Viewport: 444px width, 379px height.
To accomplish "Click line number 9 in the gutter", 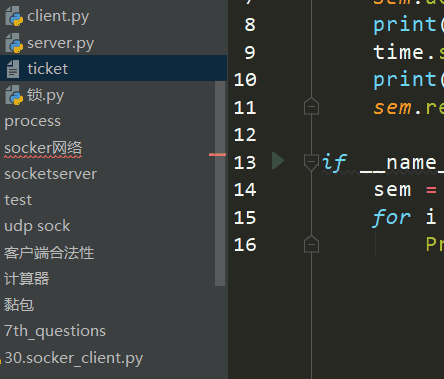I will pyautogui.click(x=250, y=52).
